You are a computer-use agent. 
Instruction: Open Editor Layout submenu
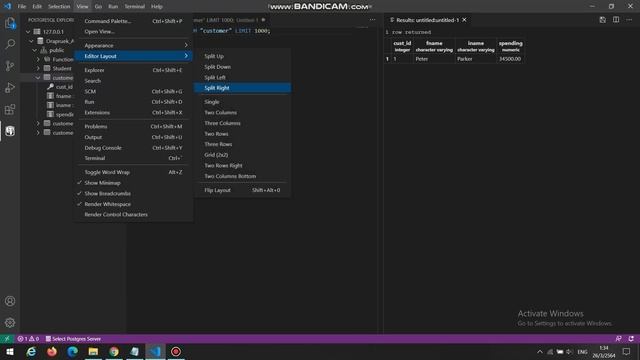(x=133, y=56)
